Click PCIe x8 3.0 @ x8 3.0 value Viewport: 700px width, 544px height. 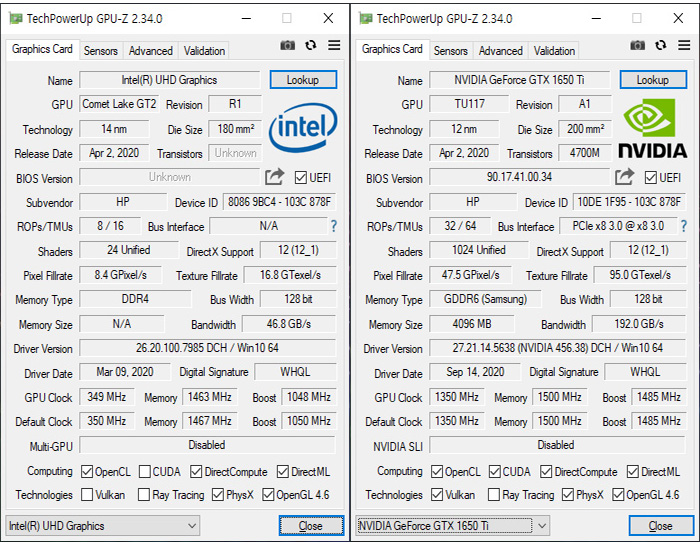[x=618, y=226]
